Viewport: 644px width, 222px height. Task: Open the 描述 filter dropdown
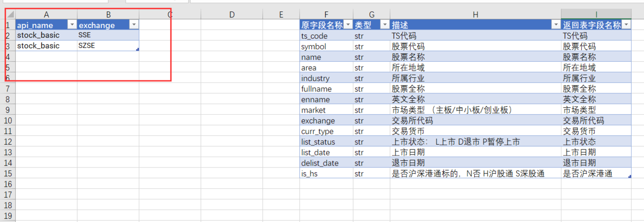(556, 25)
